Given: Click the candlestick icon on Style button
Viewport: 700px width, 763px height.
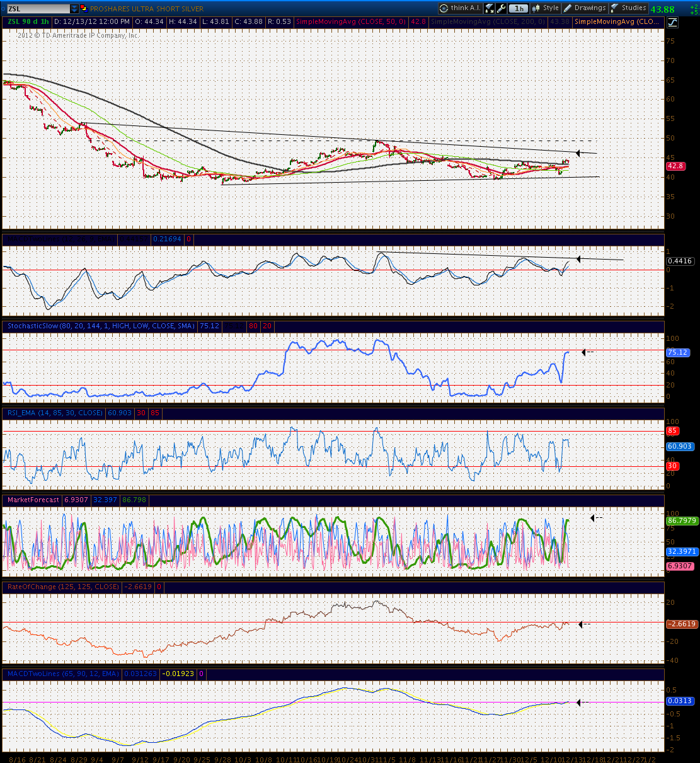Looking at the screenshot, I should (537, 8).
